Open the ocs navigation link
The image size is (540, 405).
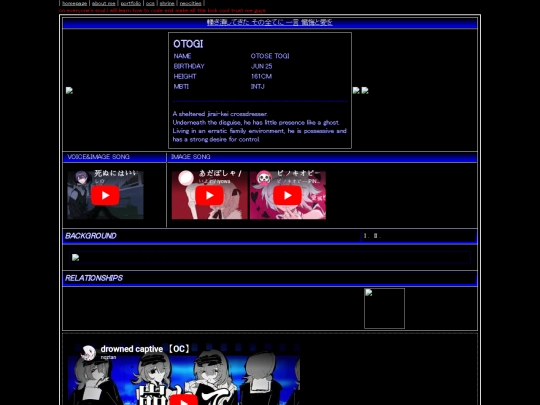pos(150,3)
